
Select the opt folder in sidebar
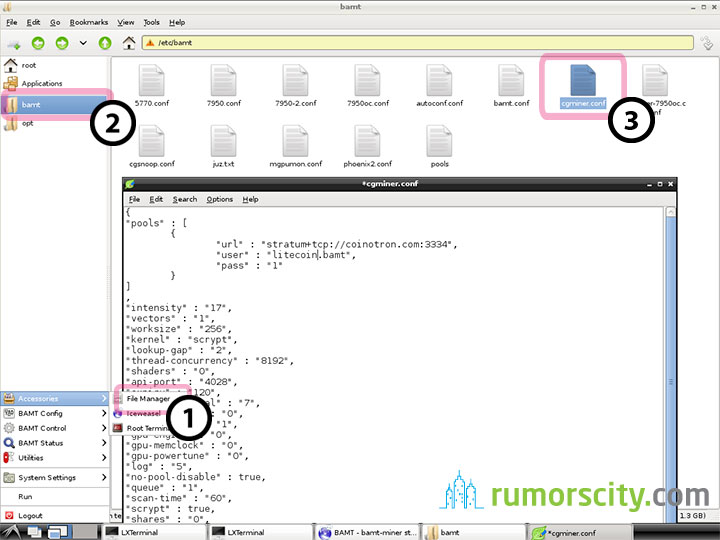tap(27, 123)
